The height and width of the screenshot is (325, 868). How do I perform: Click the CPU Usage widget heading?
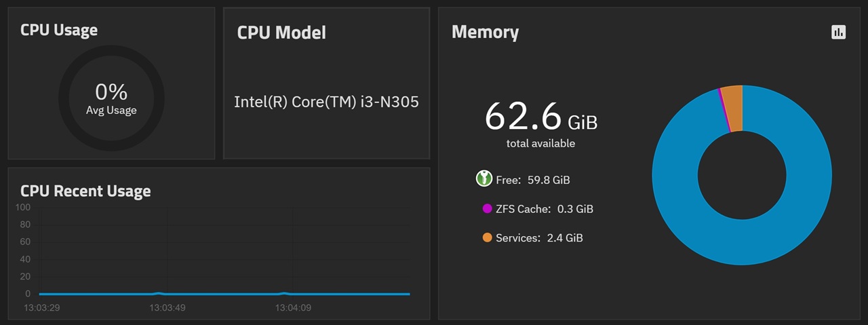[x=59, y=30]
